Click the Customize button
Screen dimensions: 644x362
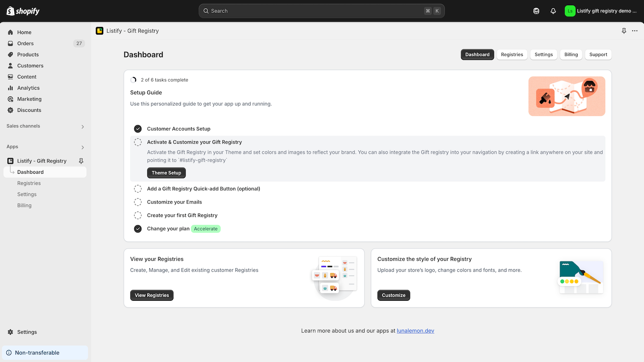pyautogui.click(x=394, y=295)
